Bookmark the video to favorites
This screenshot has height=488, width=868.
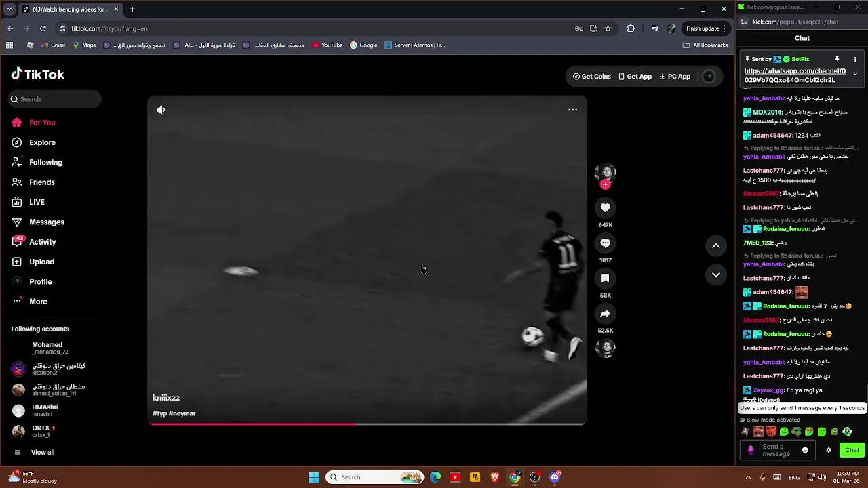pos(606,278)
